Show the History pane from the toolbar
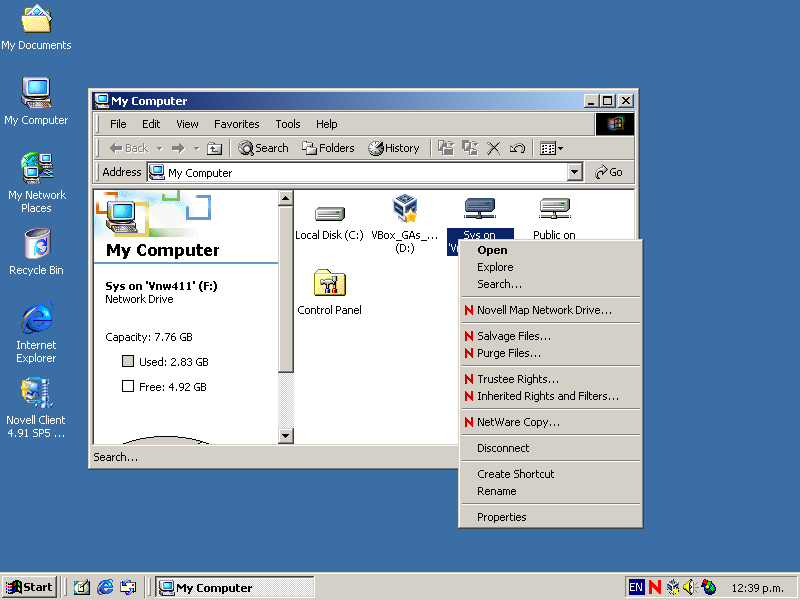 [x=394, y=148]
